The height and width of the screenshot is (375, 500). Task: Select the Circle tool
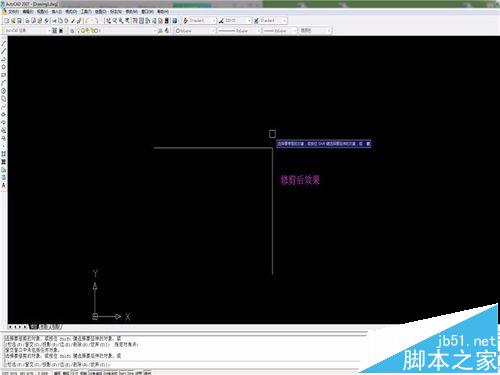[x=4, y=91]
